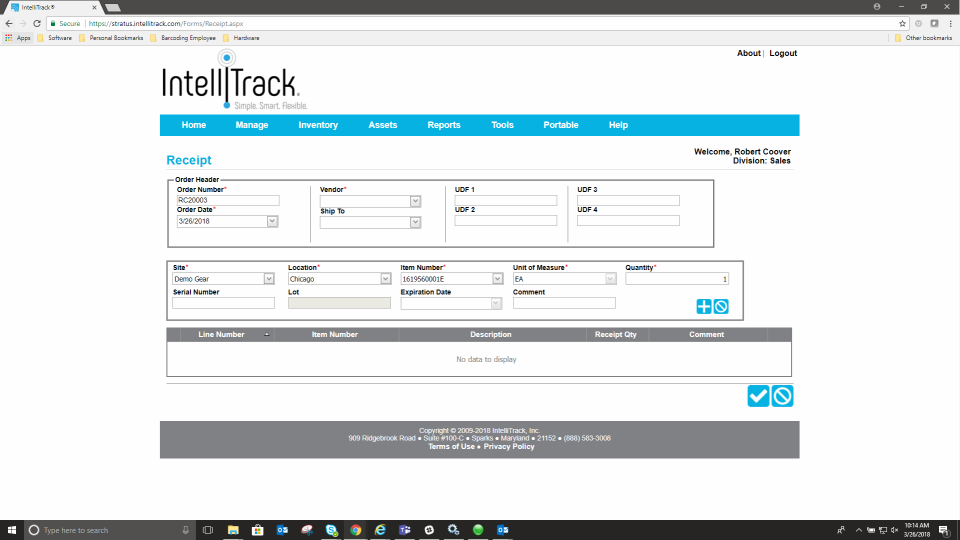Open the Terms of Use link

tap(451, 446)
